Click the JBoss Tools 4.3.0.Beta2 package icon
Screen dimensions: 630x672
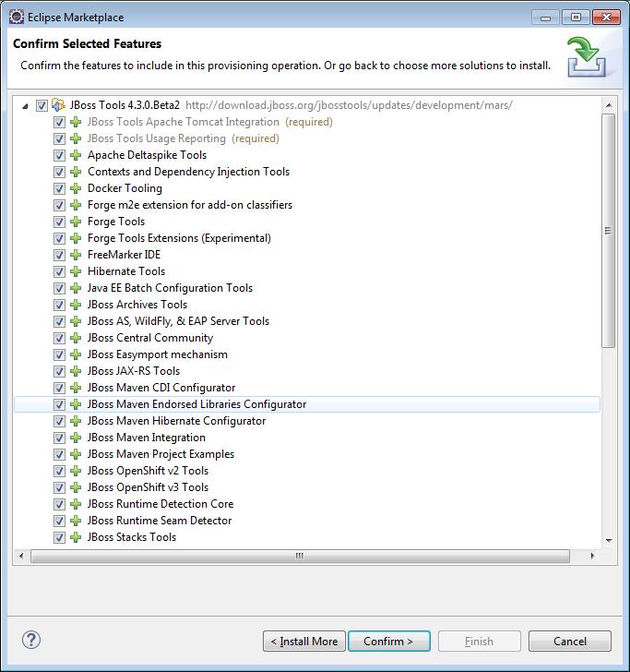coord(58,105)
